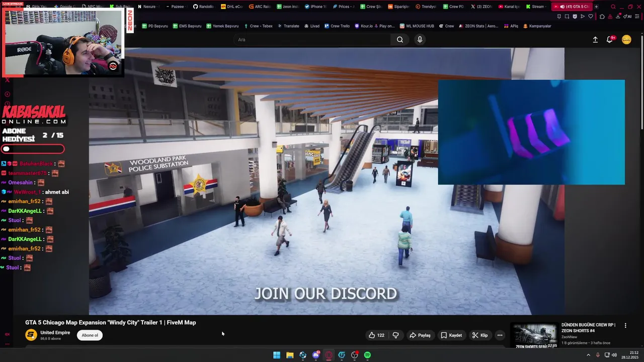Open the APlq bookmark
This screenshot has height=362, width=644.
(x=511, y=26)
